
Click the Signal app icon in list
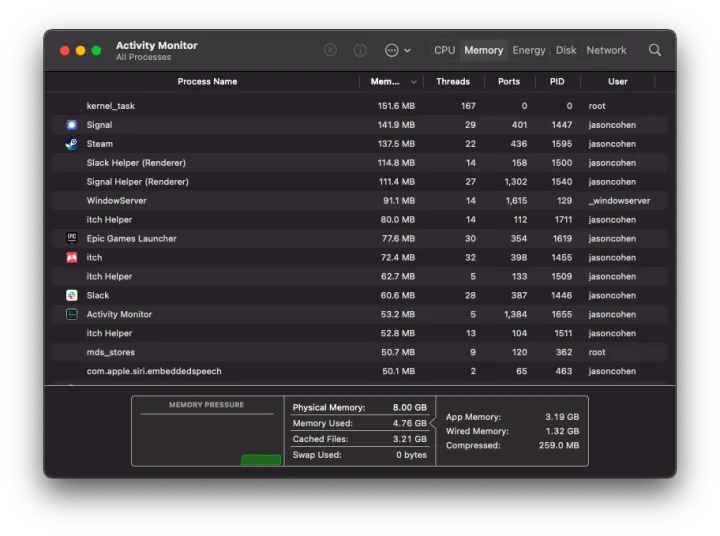[x=72, y=125]
